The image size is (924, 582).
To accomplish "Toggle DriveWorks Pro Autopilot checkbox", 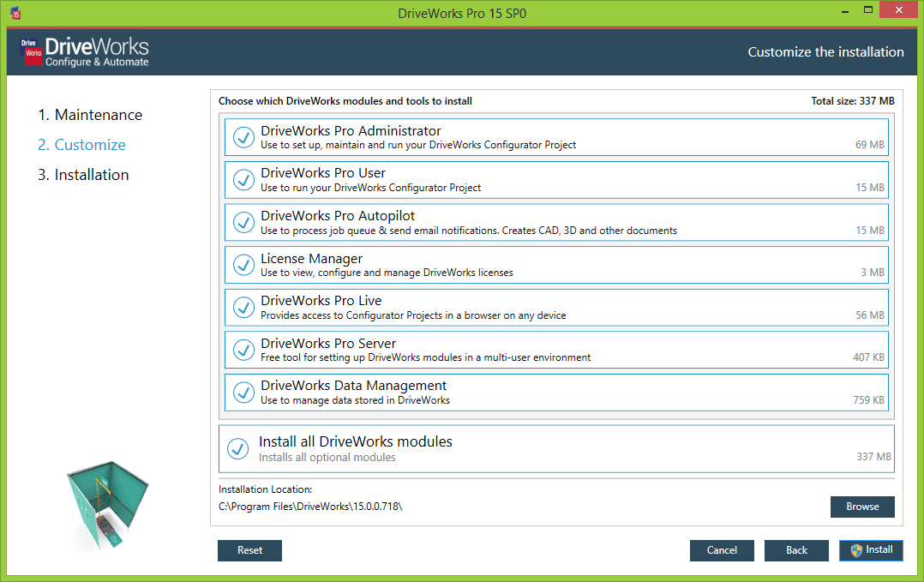I will click(x=243, y=223).
